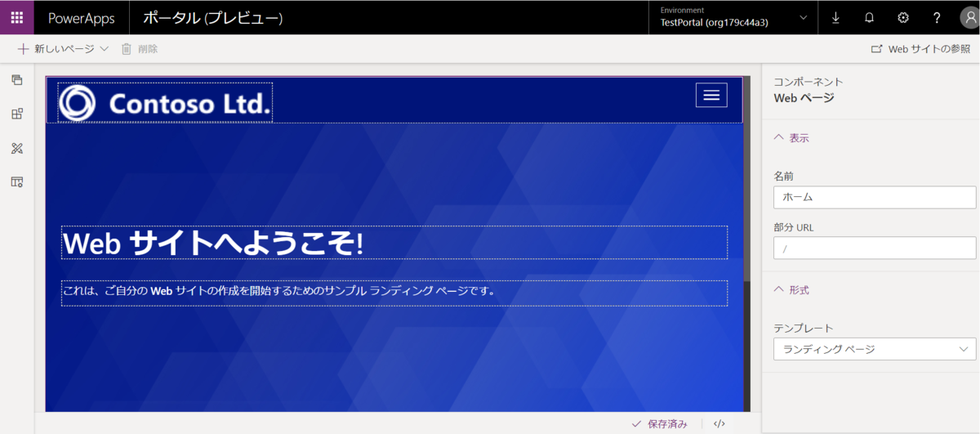Open the help question mark icon
Image resolution: width=980 pixels, height=434 pixels.
[937, 17]
